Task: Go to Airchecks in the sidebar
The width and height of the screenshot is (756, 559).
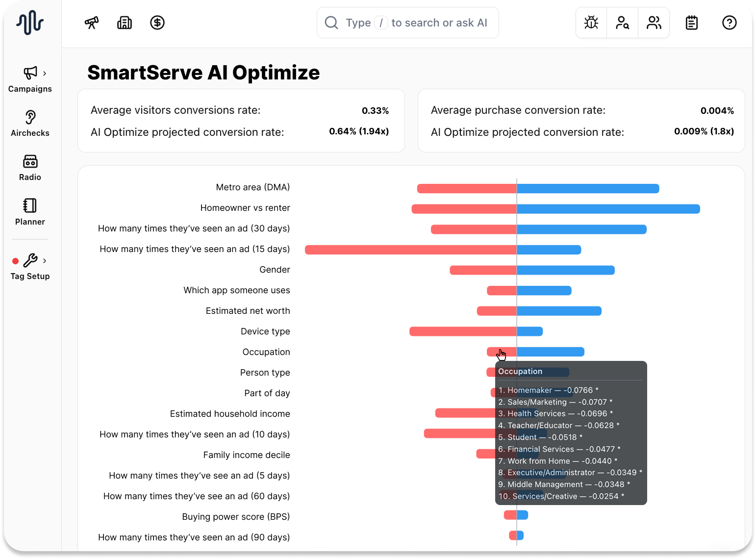Action: click(x=30, y=124)
